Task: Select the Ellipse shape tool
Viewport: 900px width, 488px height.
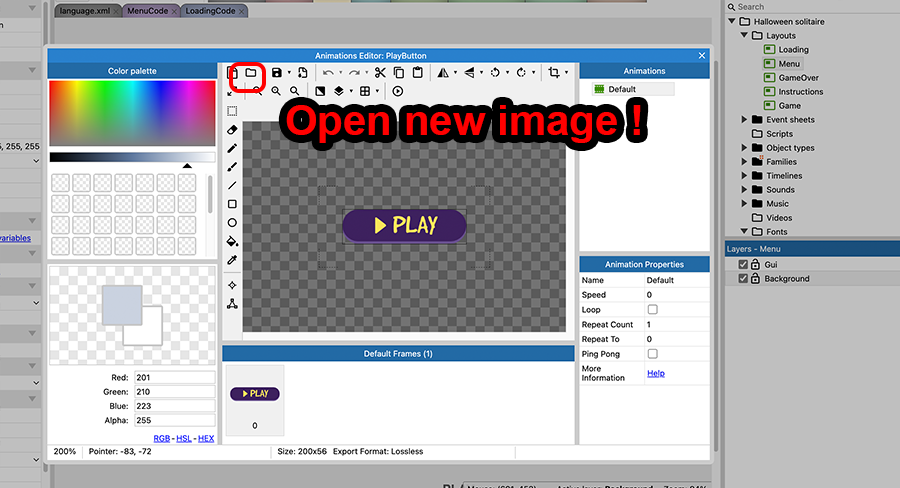Action: pyautogui.click(x=232, y=223)
